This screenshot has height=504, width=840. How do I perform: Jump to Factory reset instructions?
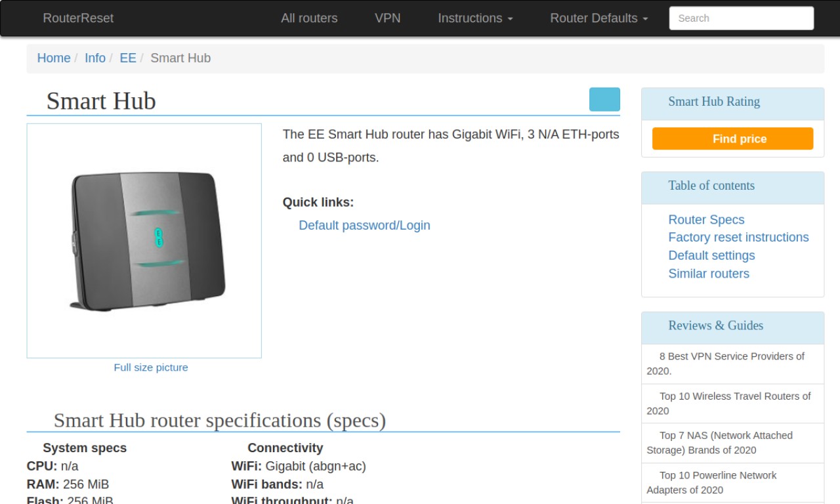point(738,238)
